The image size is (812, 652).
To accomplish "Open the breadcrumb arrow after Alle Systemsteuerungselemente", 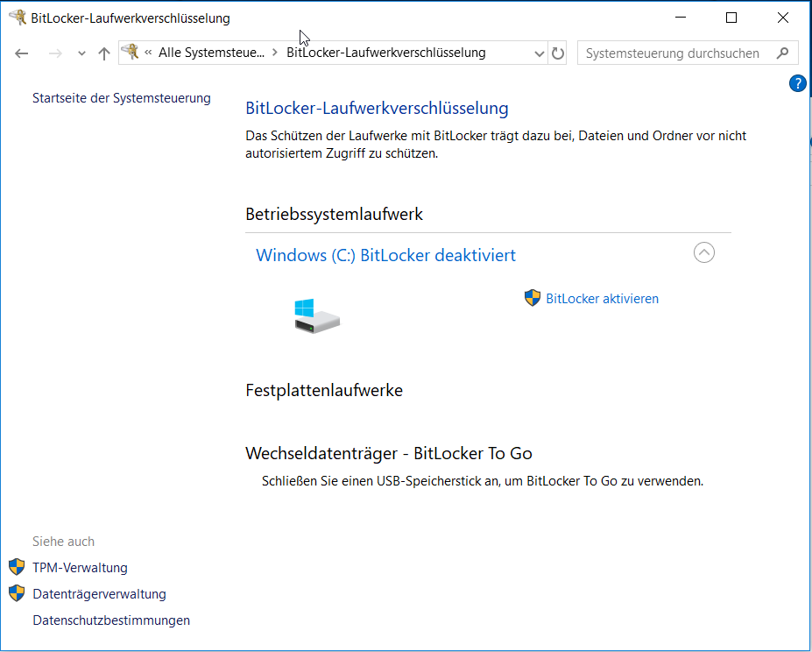I will (275, 53).
